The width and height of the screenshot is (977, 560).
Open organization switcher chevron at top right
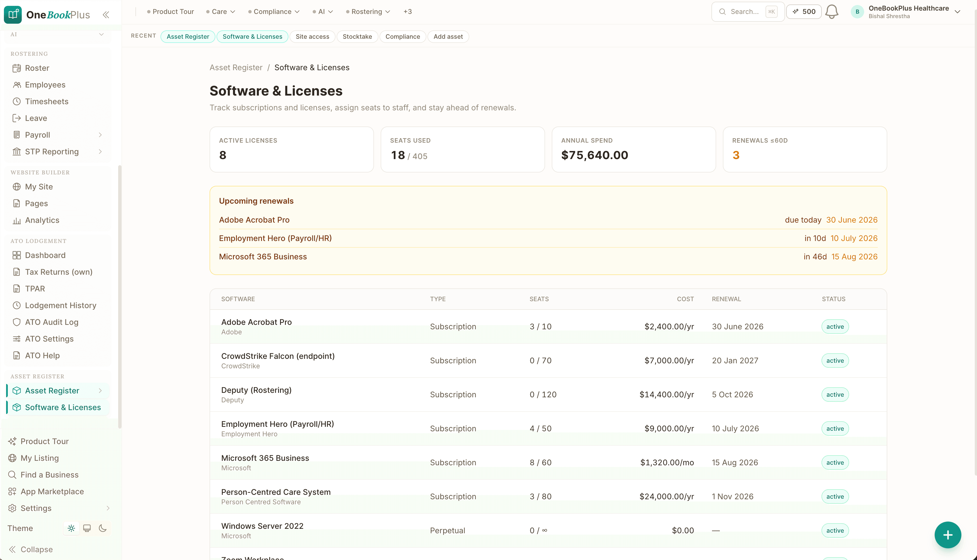(958, 11)
